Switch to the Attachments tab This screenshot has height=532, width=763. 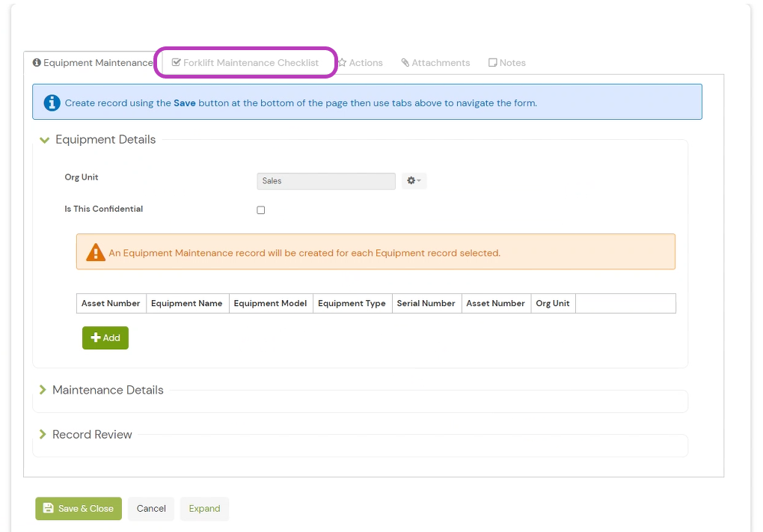click(441, 63)
